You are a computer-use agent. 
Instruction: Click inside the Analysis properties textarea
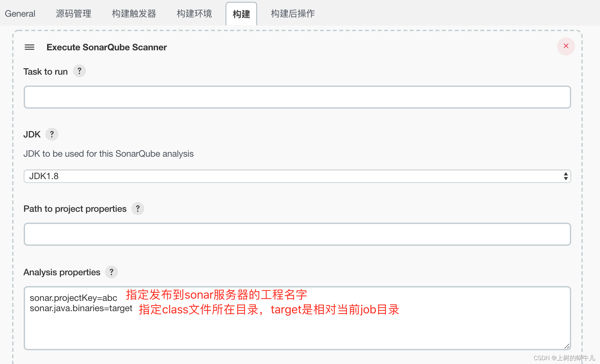297,318
